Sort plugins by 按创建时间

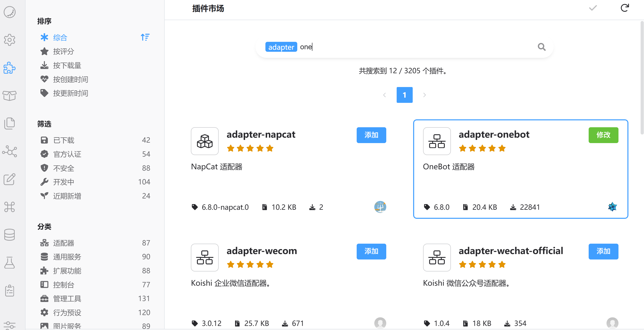pos(95,79)
